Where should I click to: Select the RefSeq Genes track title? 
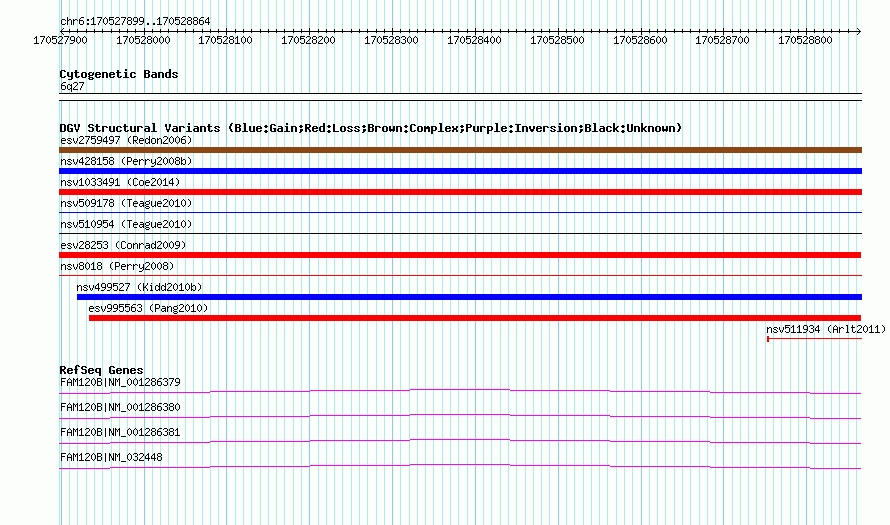[101, 370]
